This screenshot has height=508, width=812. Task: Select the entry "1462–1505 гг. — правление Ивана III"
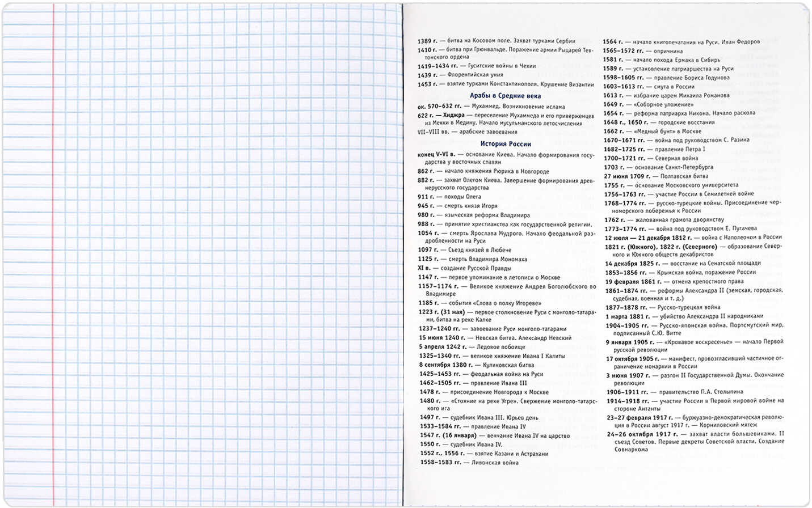pyautogui.click(x=473, y=383)
